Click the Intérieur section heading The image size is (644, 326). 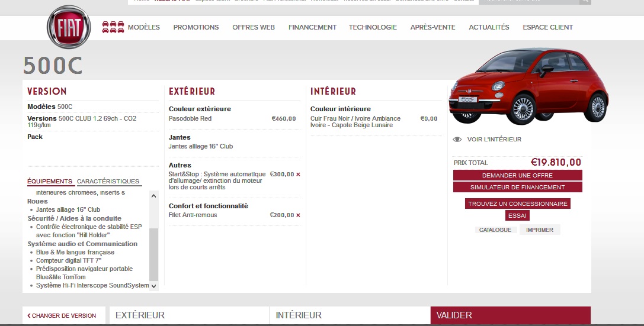pyautogui.click(x=333, y=91)
